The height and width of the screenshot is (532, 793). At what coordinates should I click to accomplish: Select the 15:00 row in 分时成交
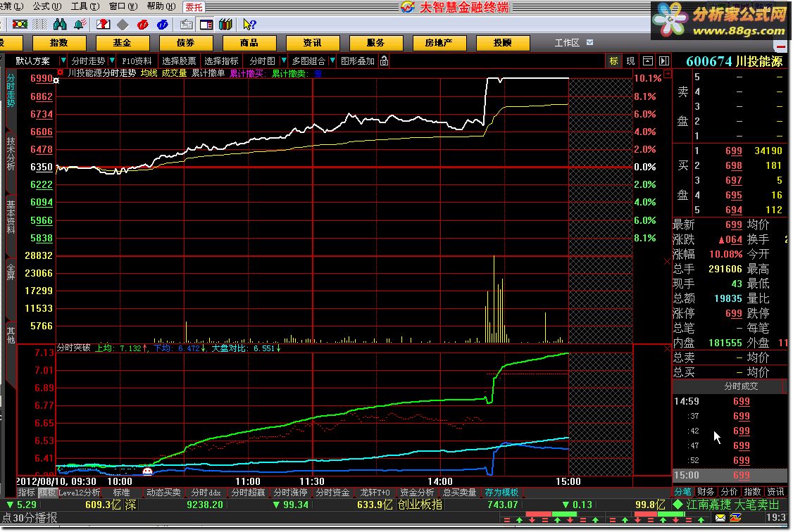coord(730,476)
